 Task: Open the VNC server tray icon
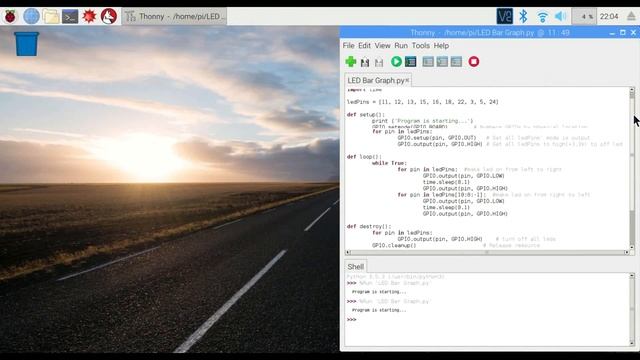click(x=504, y=16)
